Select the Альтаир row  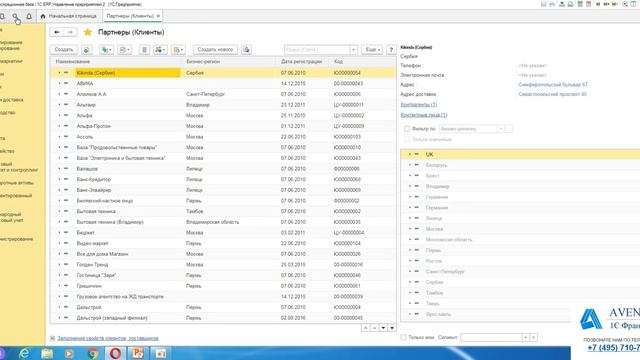[223, 105]
